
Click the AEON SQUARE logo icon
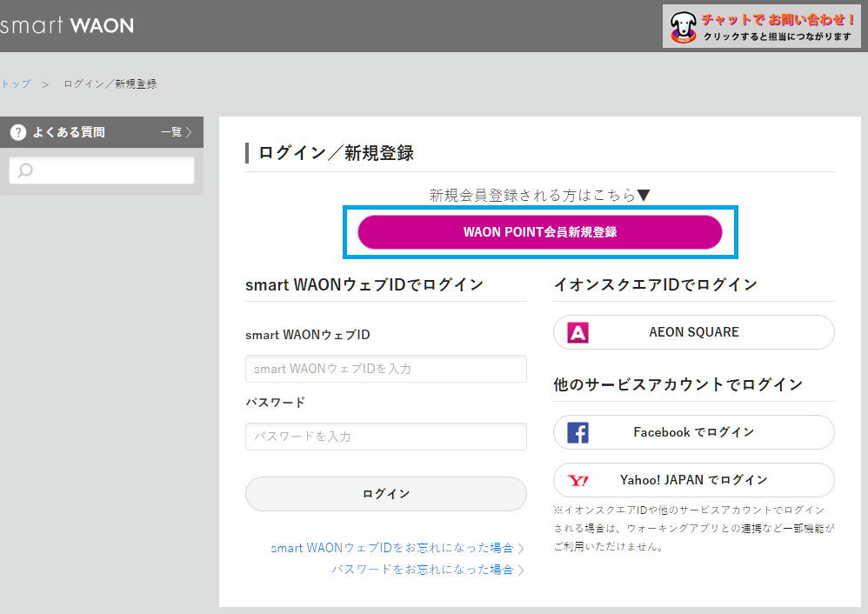[x=578, y=333]
